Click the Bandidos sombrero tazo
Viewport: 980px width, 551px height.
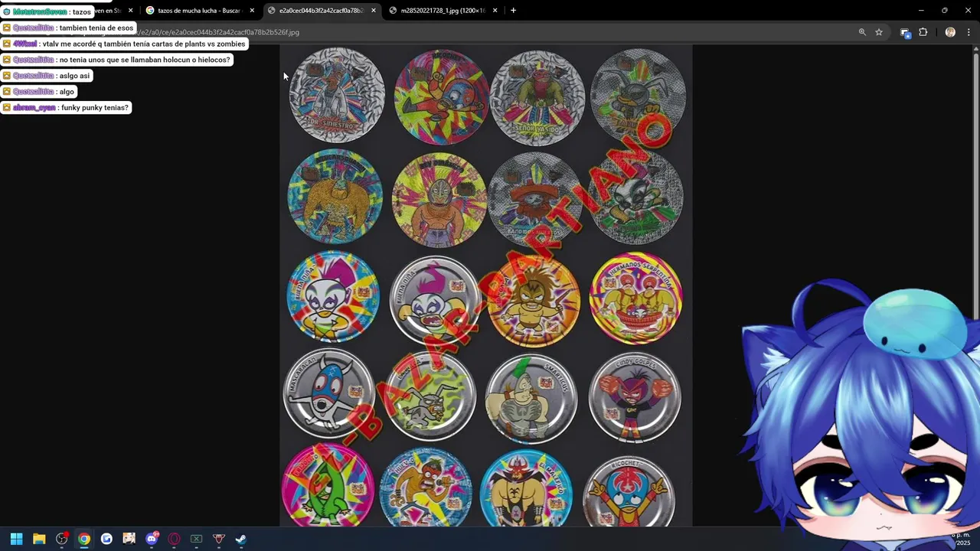(535, 198)
